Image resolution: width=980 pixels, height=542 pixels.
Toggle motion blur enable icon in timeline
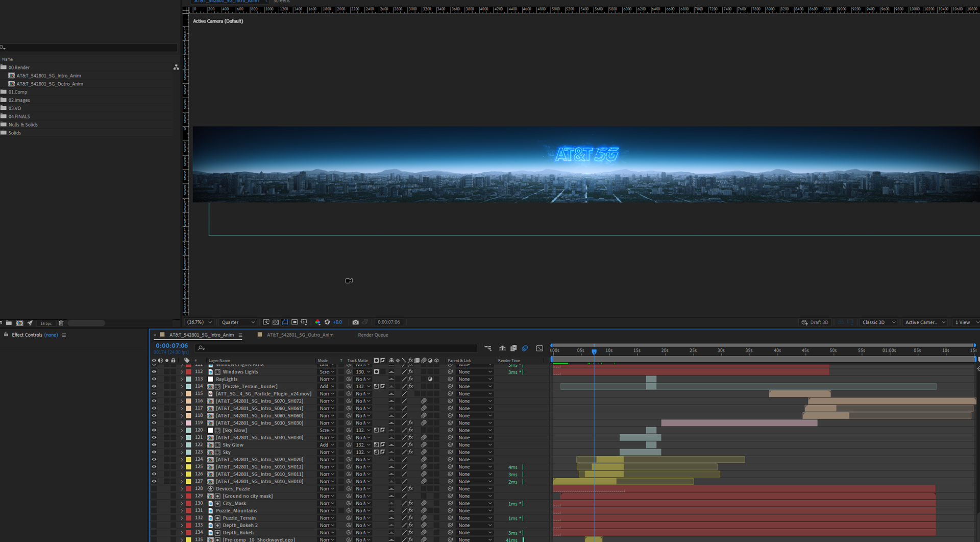(x=525, y=348)
